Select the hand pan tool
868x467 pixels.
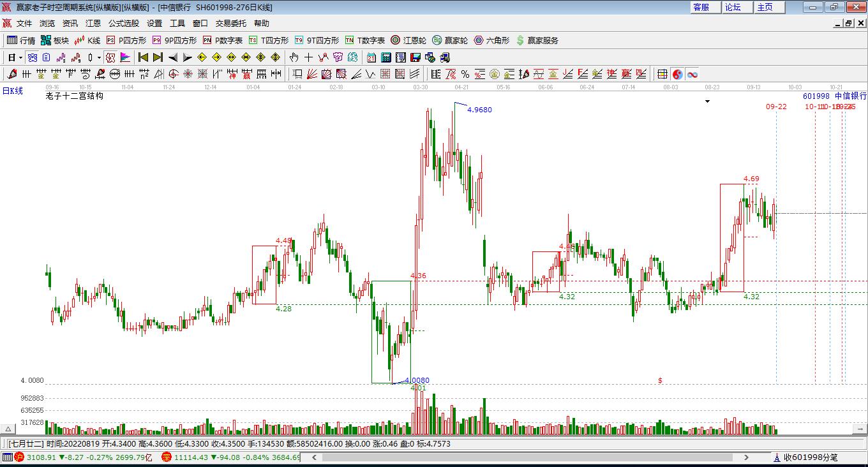coord(294,57)
